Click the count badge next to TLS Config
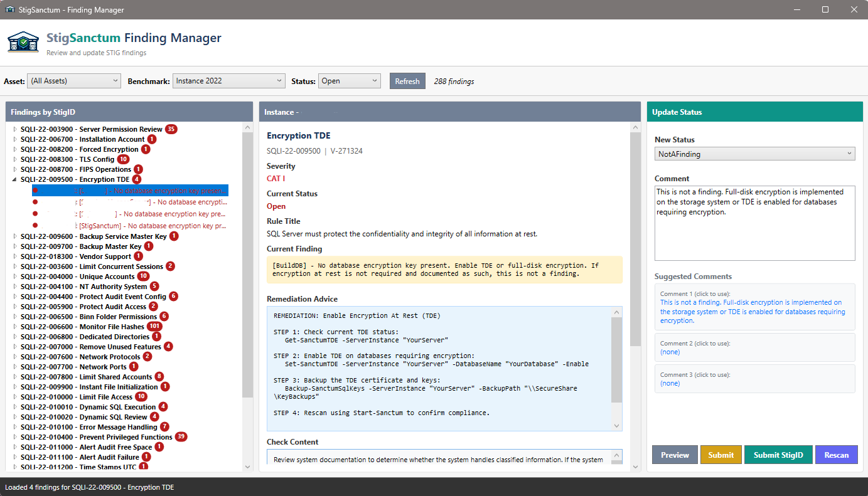The width and height of the screenshot is (868, 496). (x=123, y=159)
